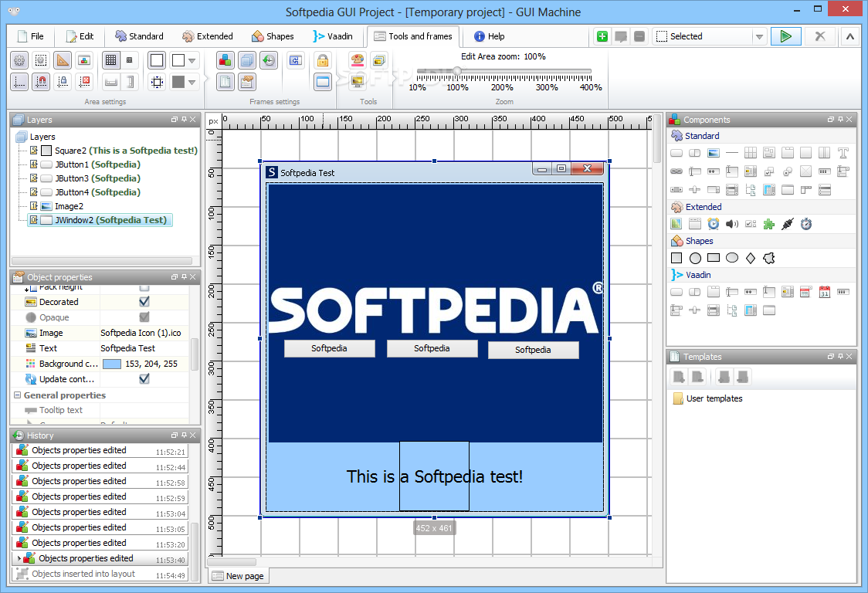Click the gear settings icon in Area settings
The width and height of the screenshot is (868, 593).
tap(19, 59)
